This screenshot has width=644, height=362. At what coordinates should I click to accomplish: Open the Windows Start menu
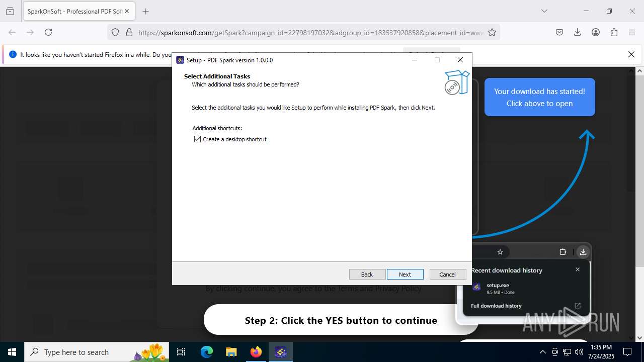(12, 352)
